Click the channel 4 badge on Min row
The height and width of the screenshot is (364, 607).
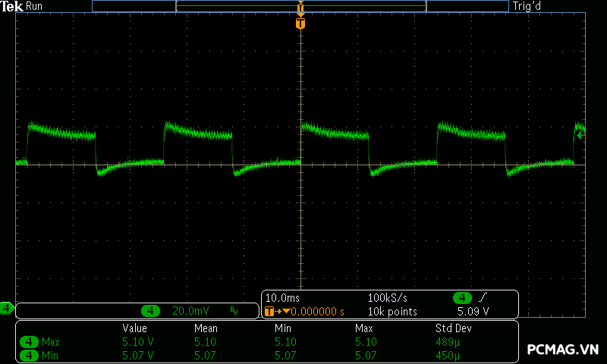click(x=30, y=355)
